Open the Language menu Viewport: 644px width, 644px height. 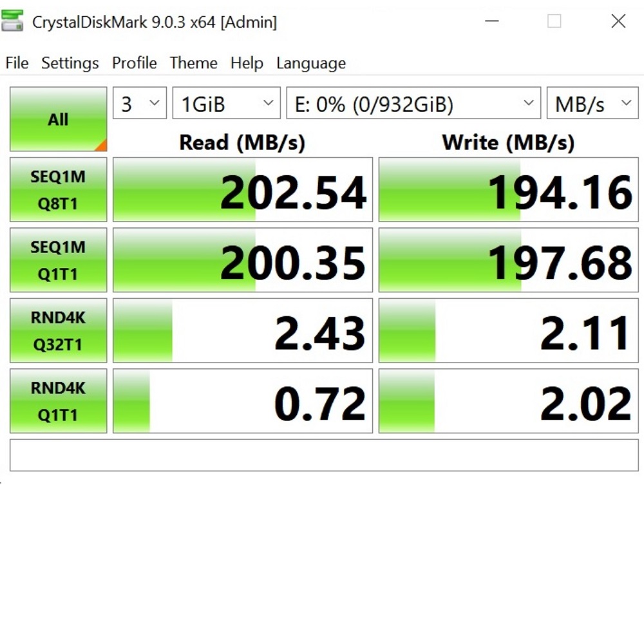(x=311, y=63)
